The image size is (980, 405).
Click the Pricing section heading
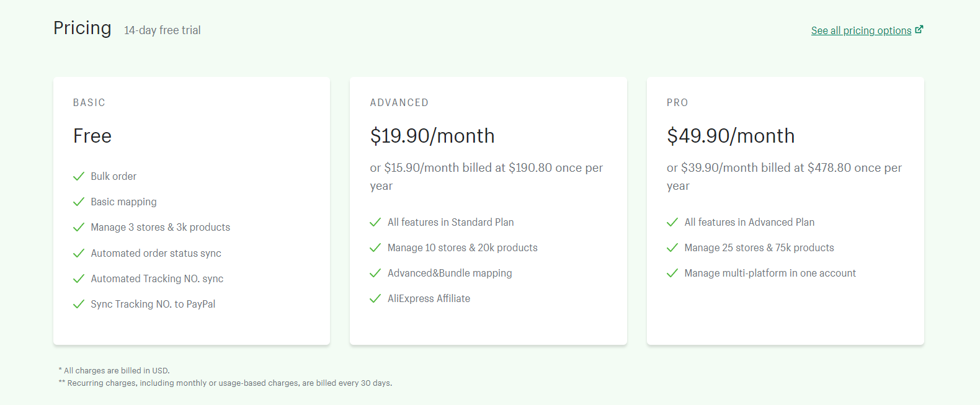[x=82, y=28]
